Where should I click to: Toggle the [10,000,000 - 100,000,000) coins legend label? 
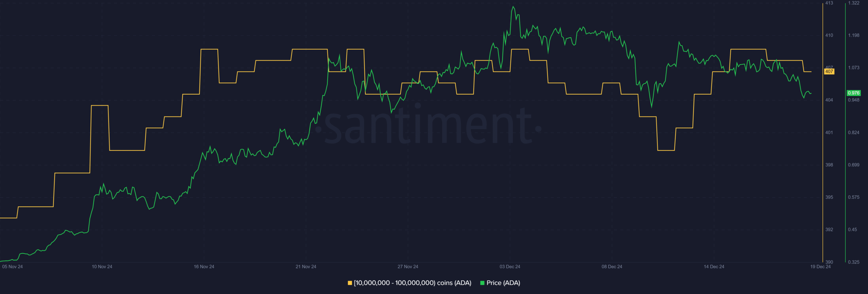412,283
